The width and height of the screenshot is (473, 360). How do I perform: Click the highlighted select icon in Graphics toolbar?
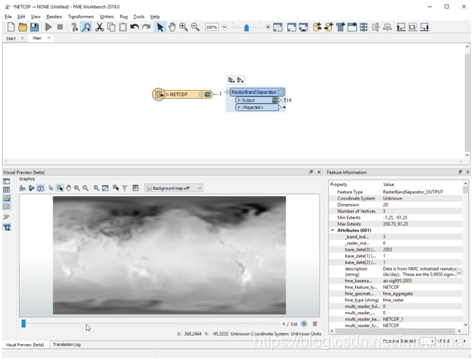60,188
